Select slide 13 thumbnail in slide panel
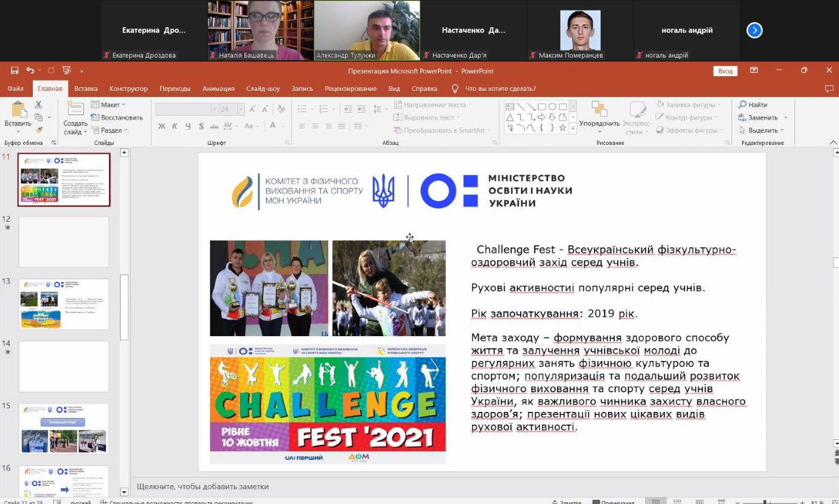 coord(64,303)
